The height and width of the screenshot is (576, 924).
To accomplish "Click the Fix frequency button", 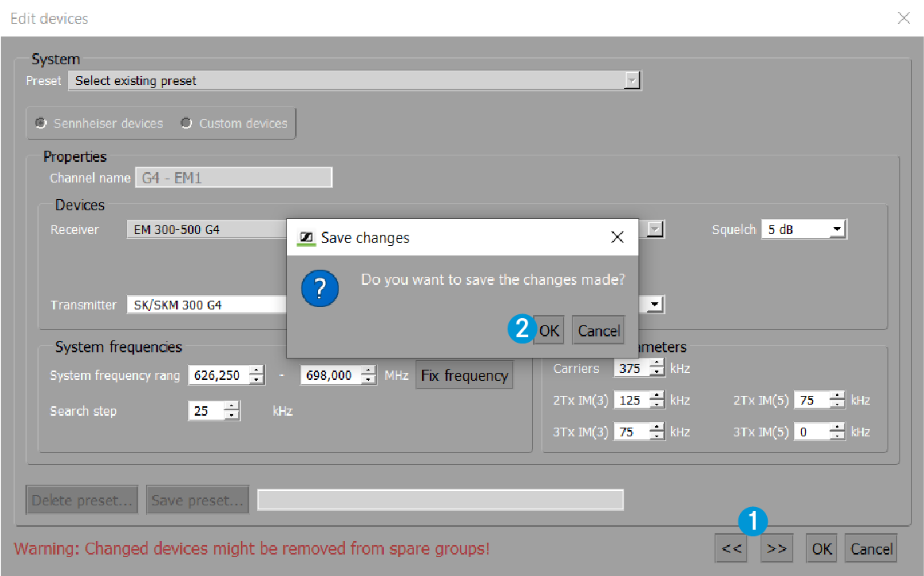I will tap(464, 374).
